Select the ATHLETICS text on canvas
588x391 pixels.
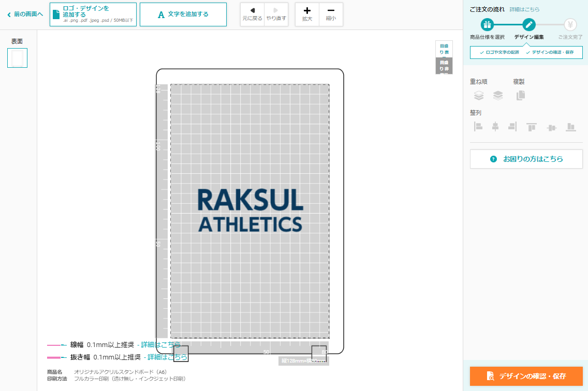(x=250, y=224)
